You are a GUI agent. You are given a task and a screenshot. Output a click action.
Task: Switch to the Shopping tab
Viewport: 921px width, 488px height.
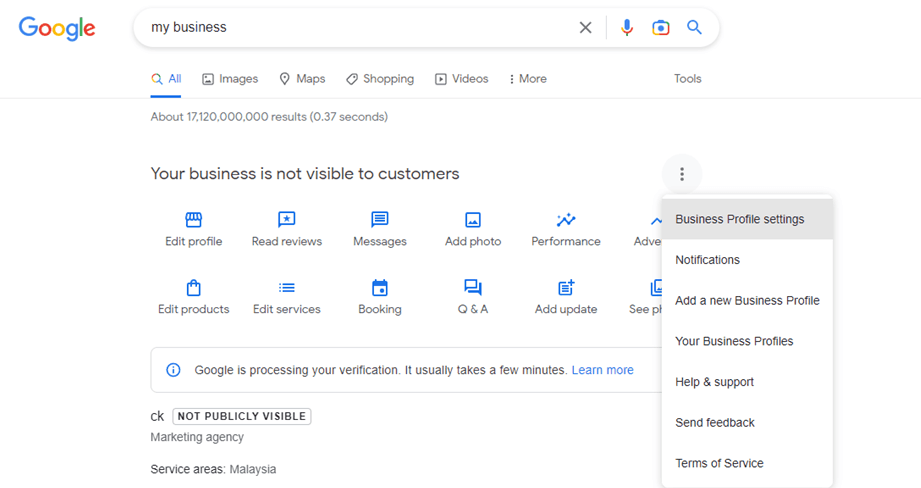click(x=380, y=79)
